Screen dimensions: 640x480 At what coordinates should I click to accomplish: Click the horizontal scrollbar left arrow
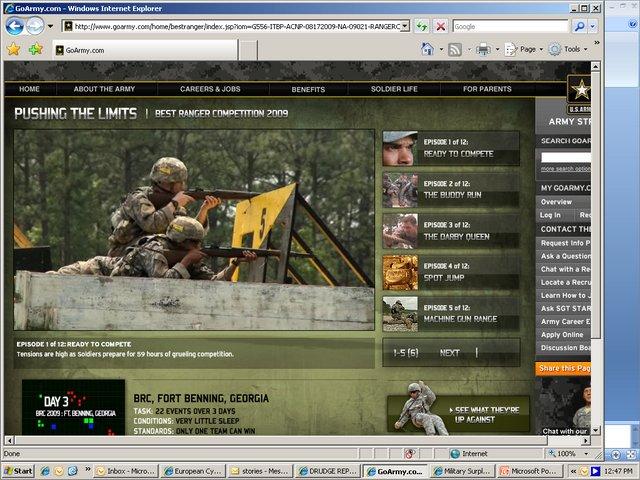9,440
